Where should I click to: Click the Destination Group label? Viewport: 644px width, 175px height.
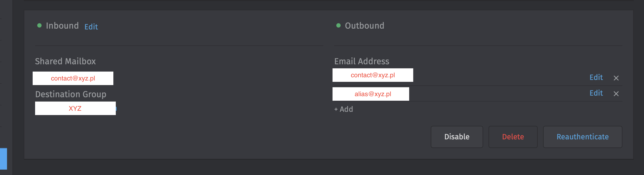71,94
